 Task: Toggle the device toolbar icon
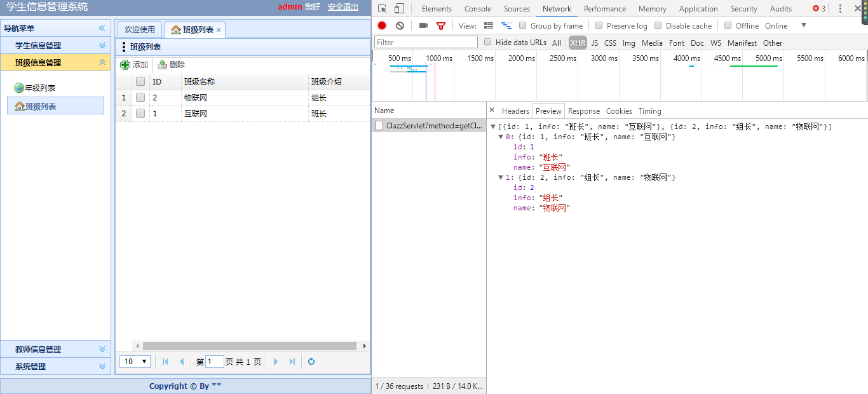pos(399,8)
